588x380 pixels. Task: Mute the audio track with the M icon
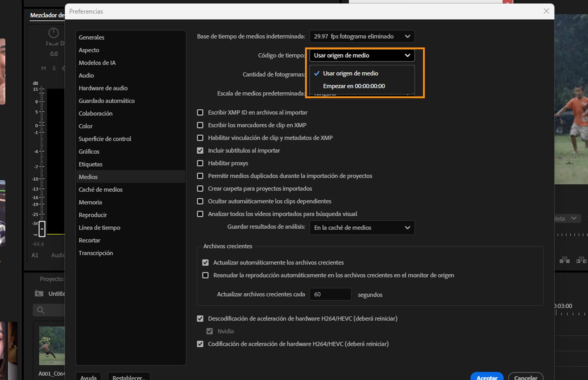click(x=43, y=68)
